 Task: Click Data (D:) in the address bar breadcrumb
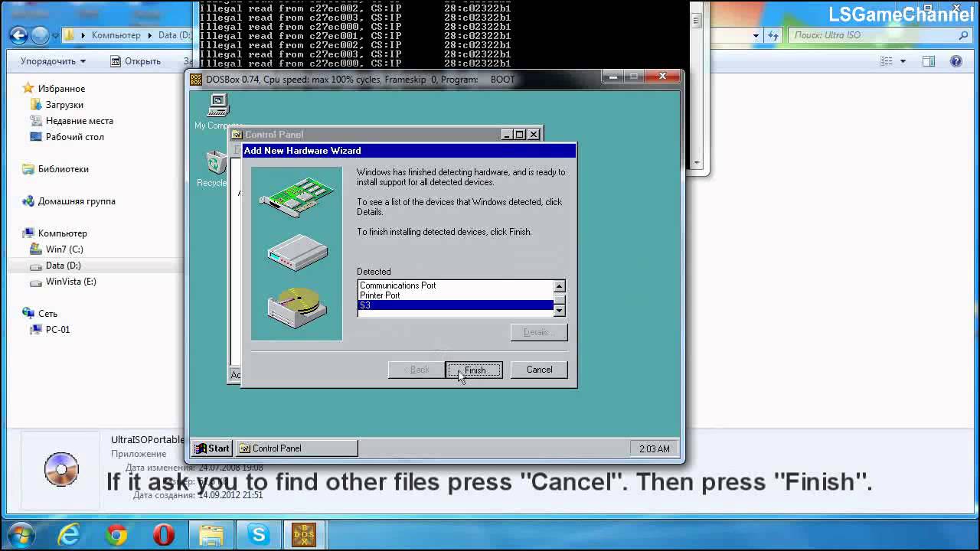[174, 35]
